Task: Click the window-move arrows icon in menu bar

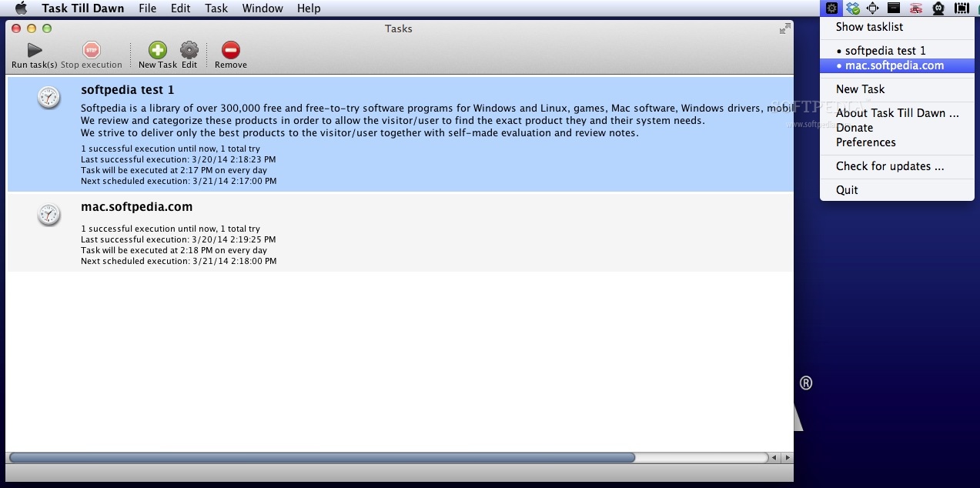Action: pyautogui.click(x=873, y=8)
